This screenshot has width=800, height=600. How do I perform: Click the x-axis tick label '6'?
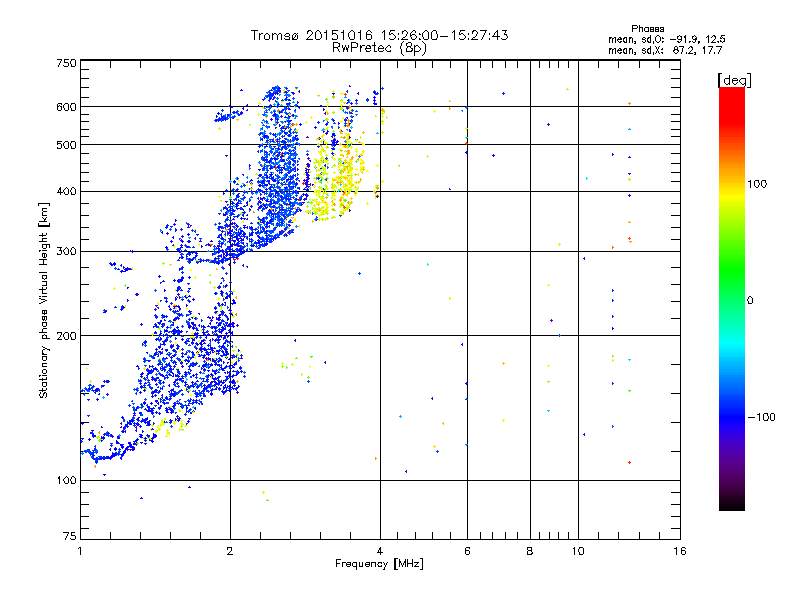467,551
